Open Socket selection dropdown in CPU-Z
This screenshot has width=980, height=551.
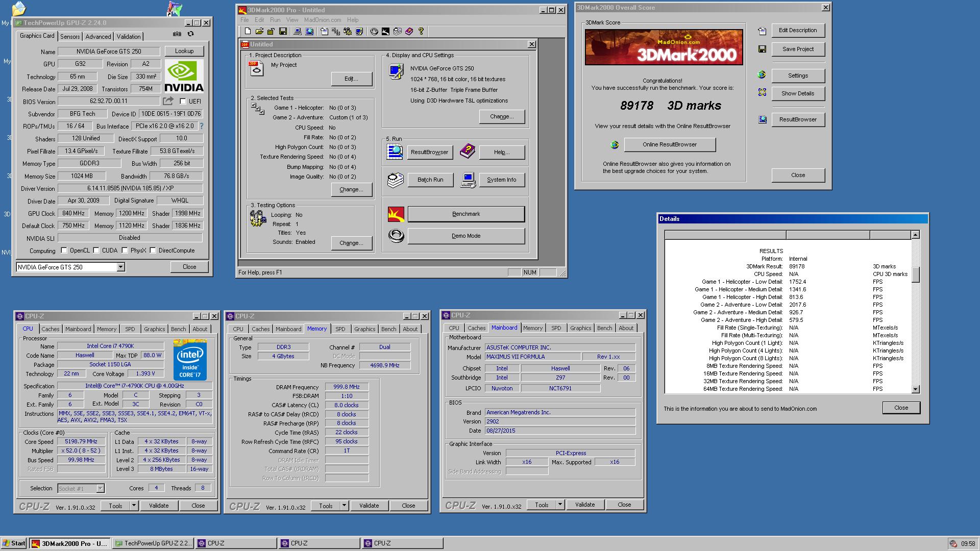(x=101, y=488)
